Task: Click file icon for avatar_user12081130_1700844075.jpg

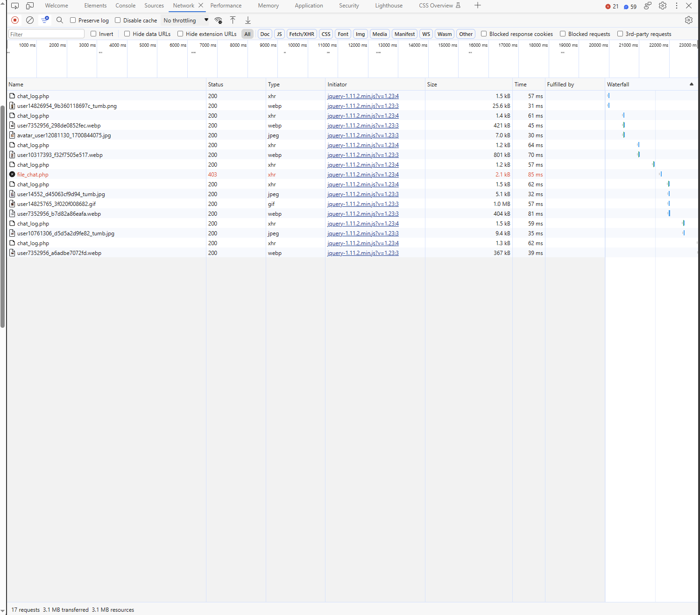Action: click(x=12, y=135)
